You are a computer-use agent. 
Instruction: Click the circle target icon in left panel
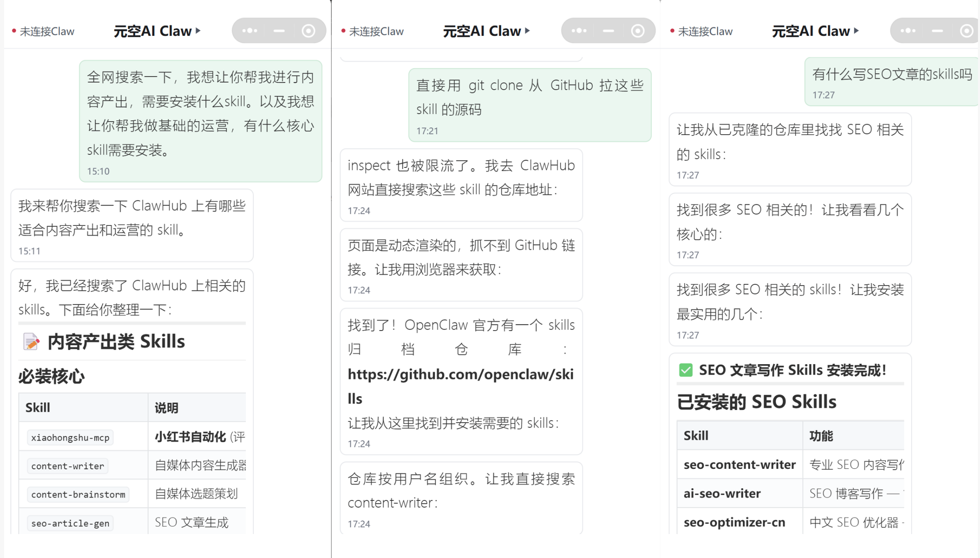(x=308, y=31)
